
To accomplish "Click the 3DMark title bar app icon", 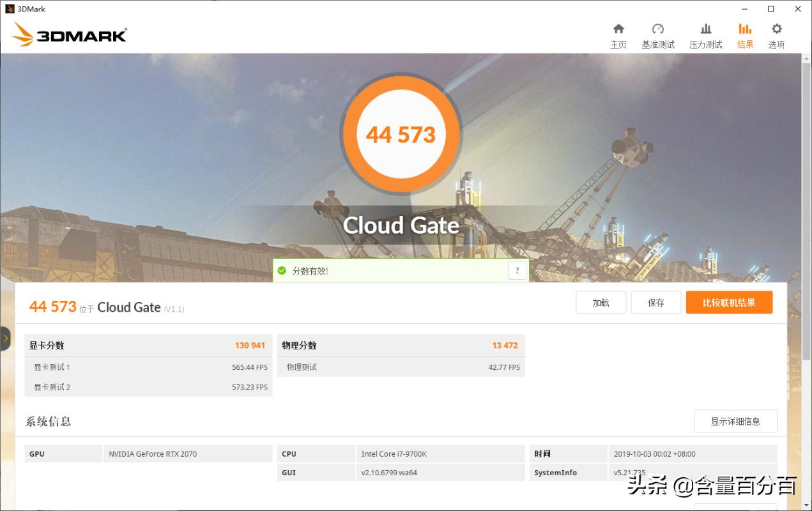I will coord(8,9).
